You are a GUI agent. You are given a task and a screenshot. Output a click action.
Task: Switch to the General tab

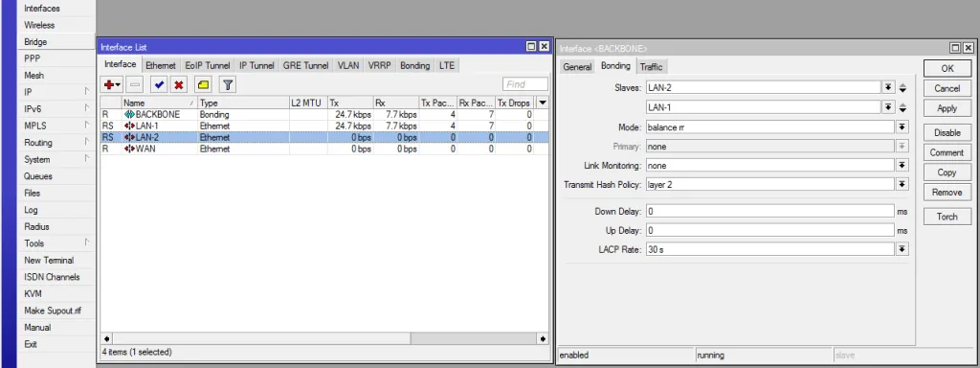tap(577, 67)
